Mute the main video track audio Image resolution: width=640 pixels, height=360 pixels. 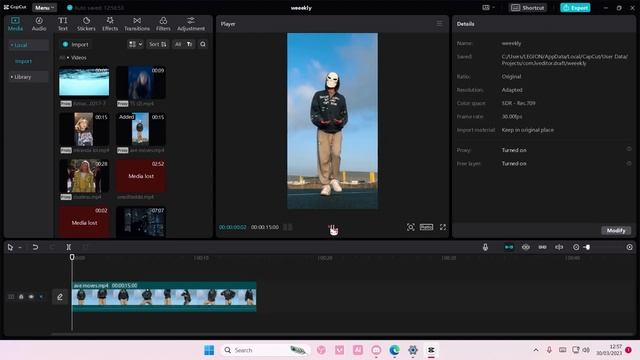(41, 297)
